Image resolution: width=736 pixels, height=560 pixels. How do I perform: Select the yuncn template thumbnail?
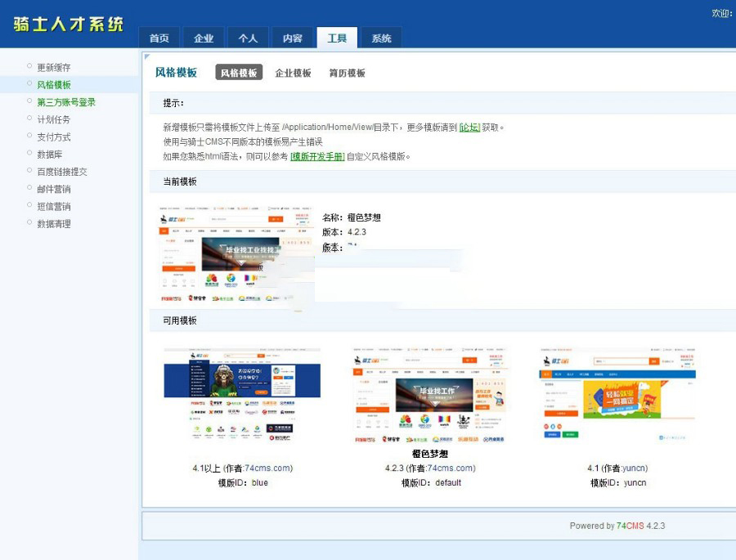tap(618, 395)
